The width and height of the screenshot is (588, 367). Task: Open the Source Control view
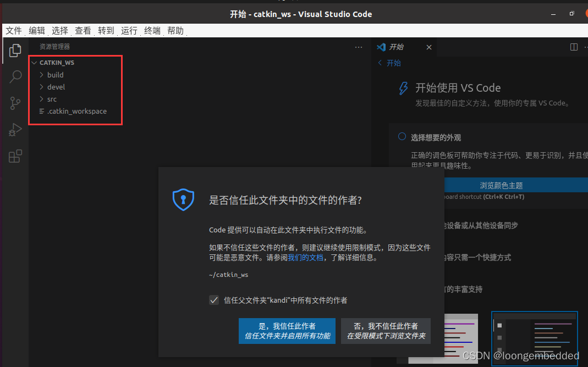coord(15,103)
